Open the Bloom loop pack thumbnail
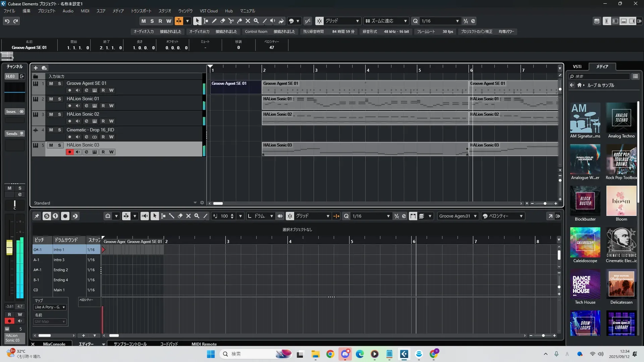644x362 pixels. tap(621, 201)
